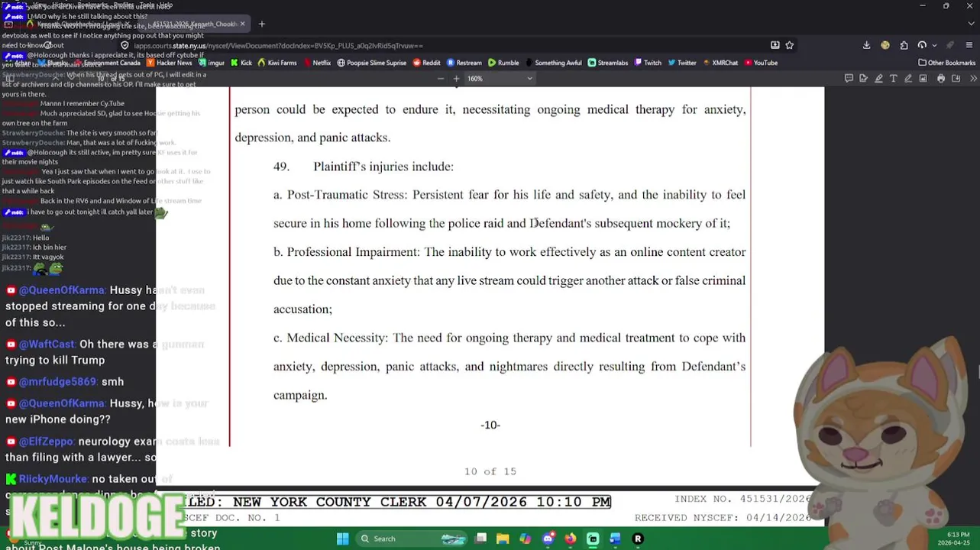Viewport: 980px width, 550px height.
Task: Open the Restream bookmark
Action: 464,63
